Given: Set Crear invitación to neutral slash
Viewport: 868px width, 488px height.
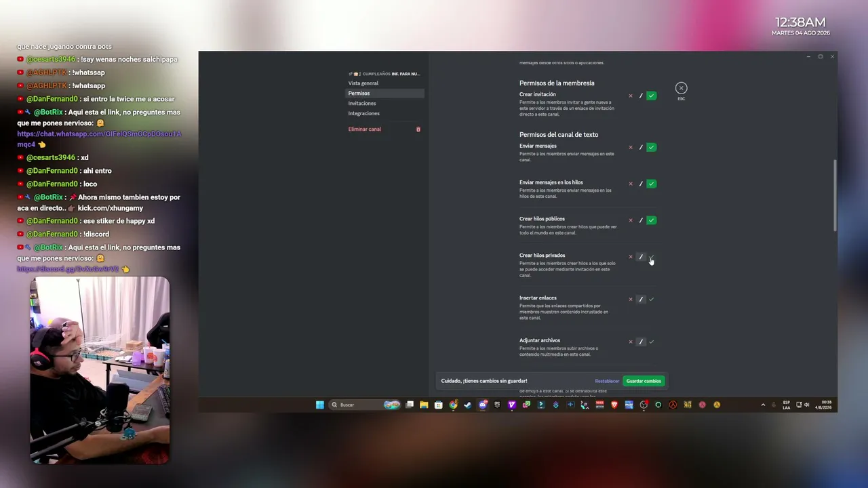Looking at the screenshot, I should tap(641, 96).
